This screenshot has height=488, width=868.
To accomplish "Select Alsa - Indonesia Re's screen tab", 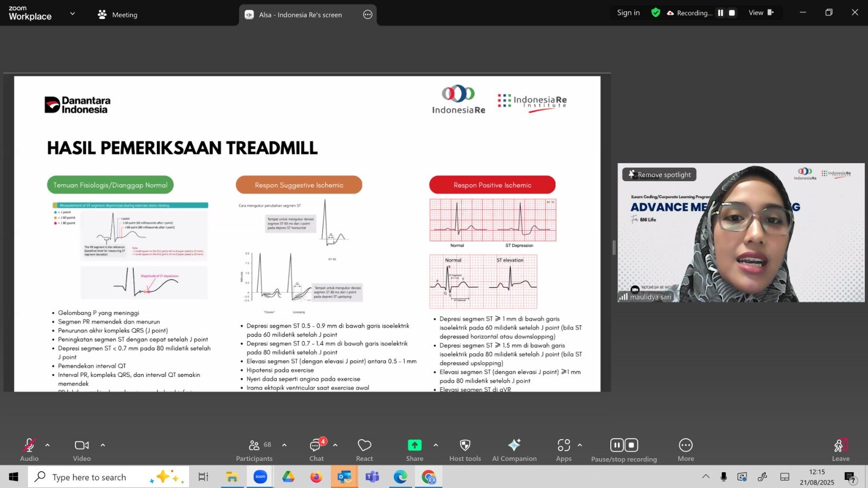I will [300, 15].
